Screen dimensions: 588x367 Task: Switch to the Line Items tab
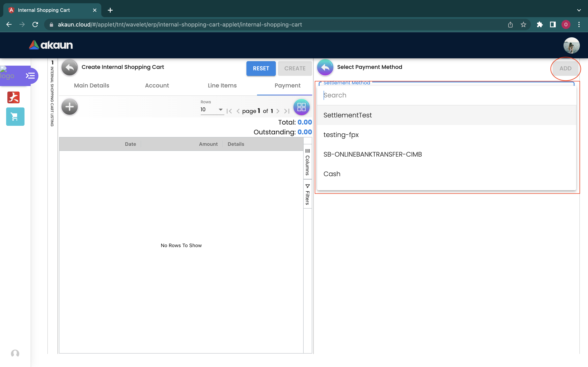[222, 85]
